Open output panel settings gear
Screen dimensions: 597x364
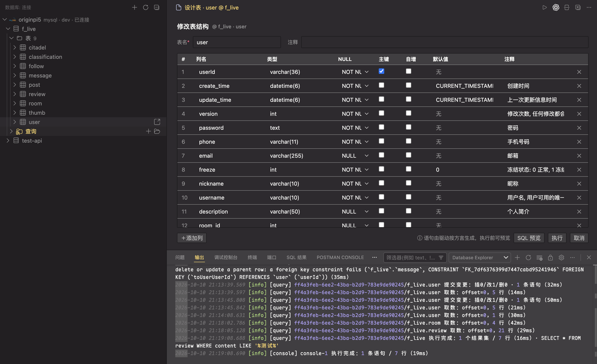click(x=561, y=257)
